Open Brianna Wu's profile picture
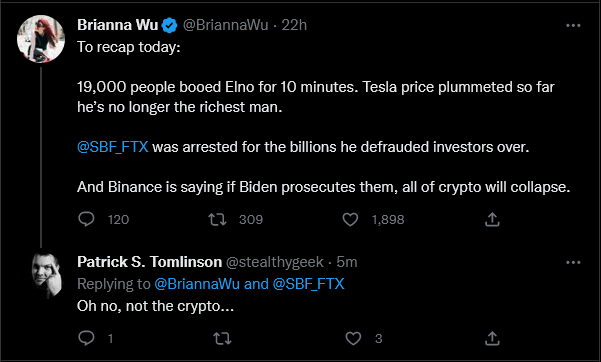This screenshot has width=601, height=362. pos(41,39)
